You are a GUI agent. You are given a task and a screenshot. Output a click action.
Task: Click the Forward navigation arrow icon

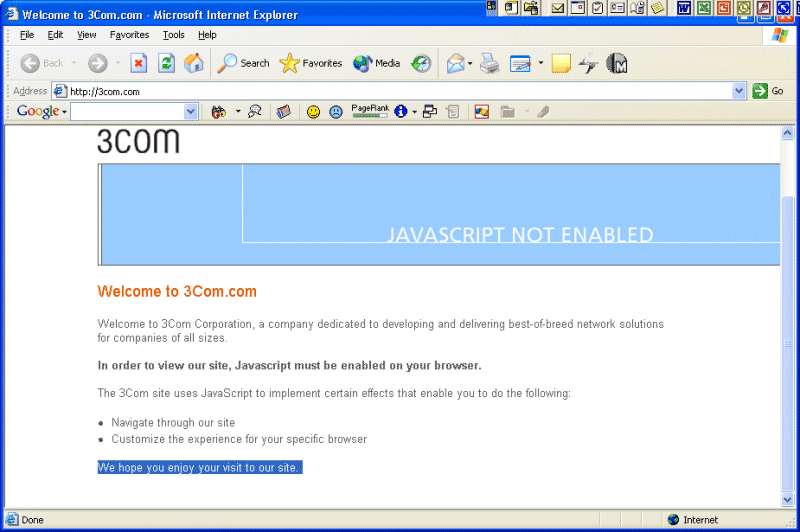coord(97,63)
